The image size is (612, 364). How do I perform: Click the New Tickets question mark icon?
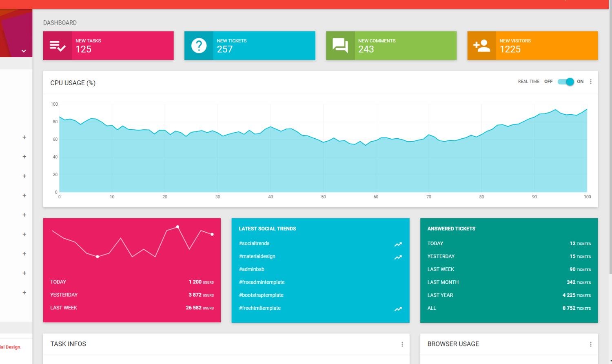click(199, 46)
